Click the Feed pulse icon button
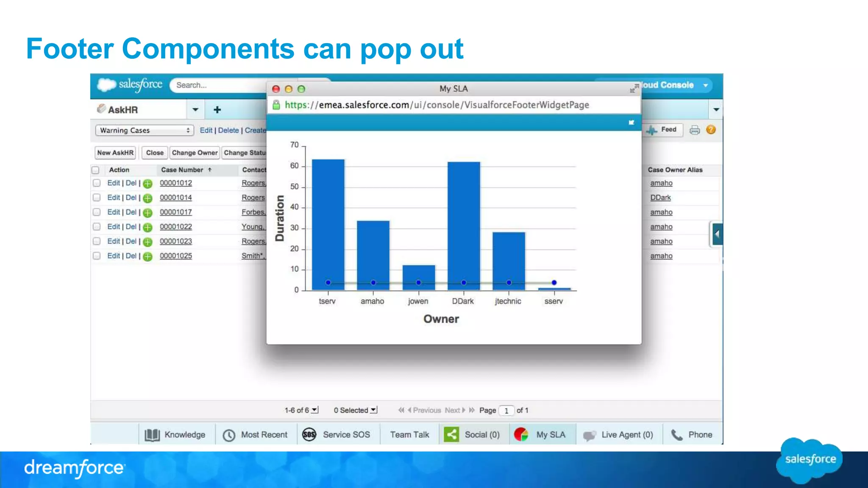The image size is (868, 488). pyautogui.click(x=663, y=130)
